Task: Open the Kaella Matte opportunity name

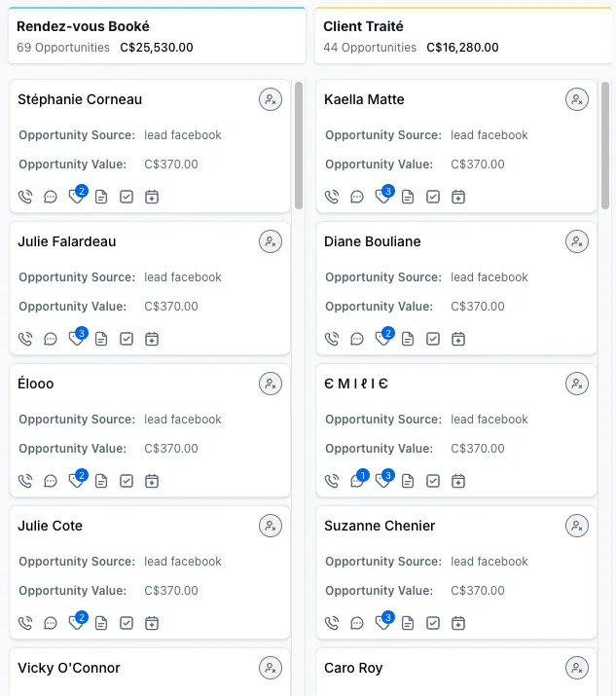Action: pos(364,99)
